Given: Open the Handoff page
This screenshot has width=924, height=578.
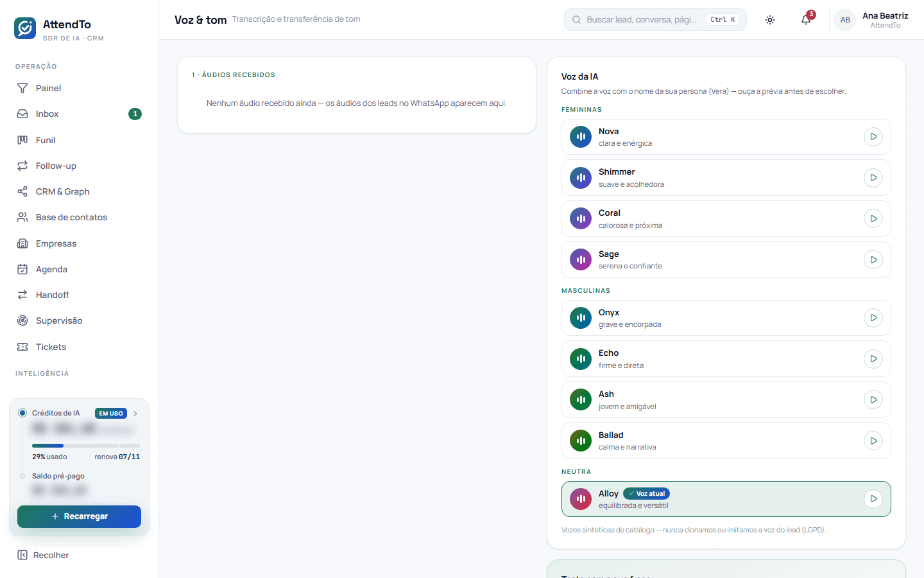Looking at the screenshot, I should 79,295.
